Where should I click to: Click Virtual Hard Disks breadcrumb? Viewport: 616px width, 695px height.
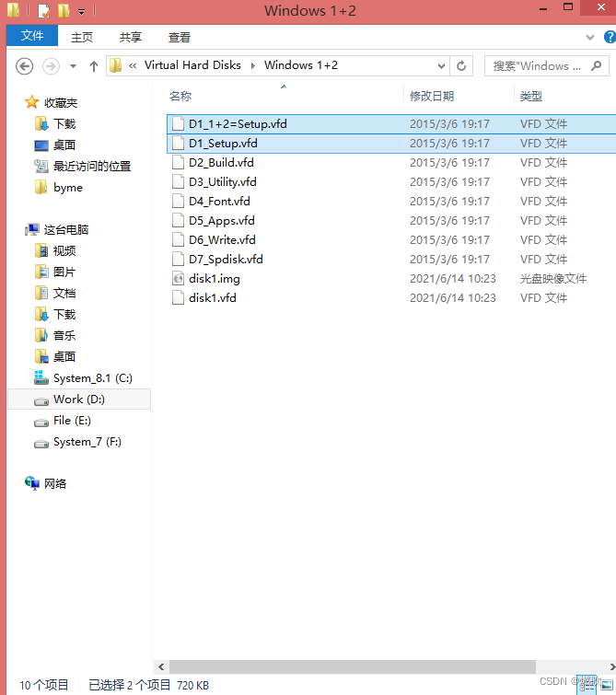[x=192, y=65]
